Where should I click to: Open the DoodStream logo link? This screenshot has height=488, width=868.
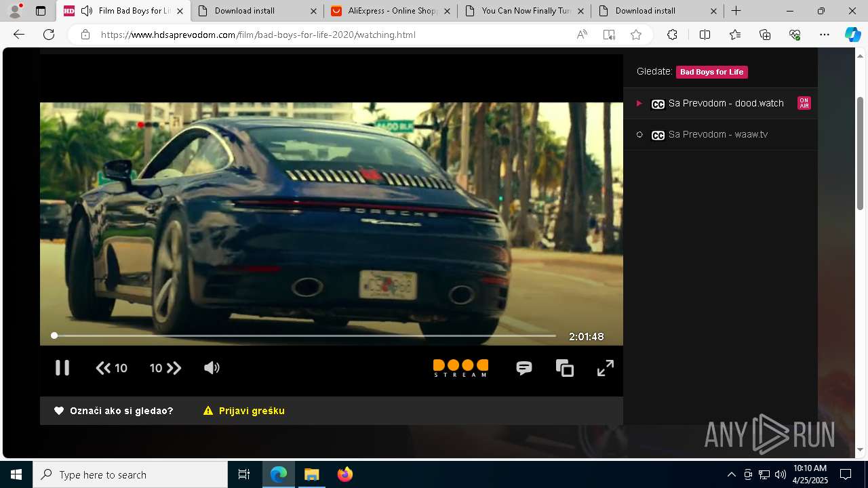[460, 368]
